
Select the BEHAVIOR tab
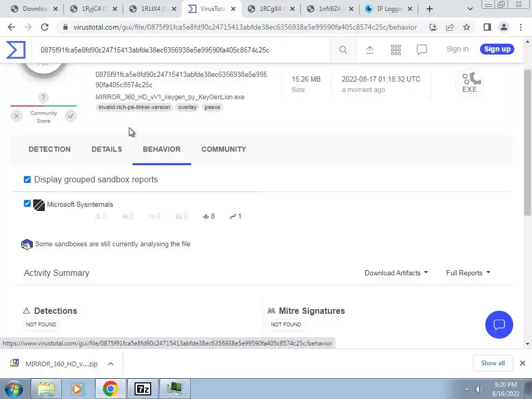point(162,149)
